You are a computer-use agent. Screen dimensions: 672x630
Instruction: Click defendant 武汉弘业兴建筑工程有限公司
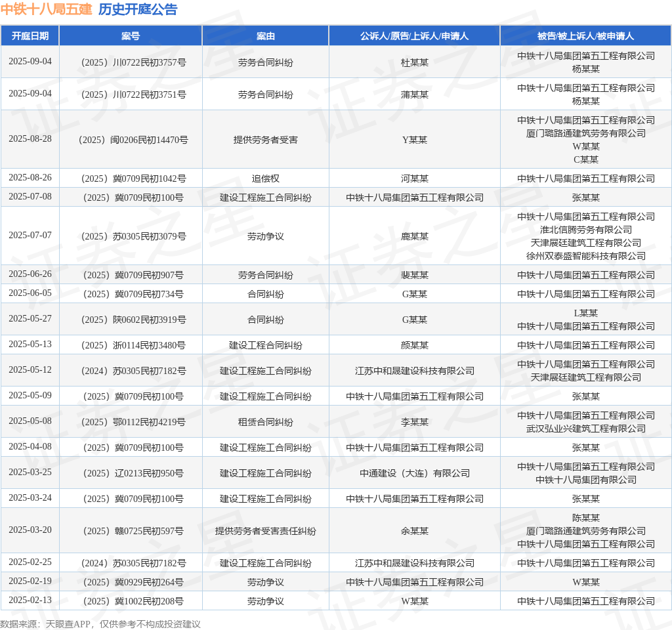pyautogui.click(x=586, y=429)
